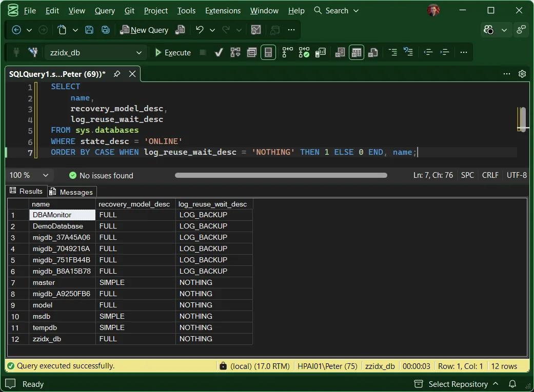This screenshot has width=534, height=392.
Task: Click the user account avatar
Action: [433, 11]
